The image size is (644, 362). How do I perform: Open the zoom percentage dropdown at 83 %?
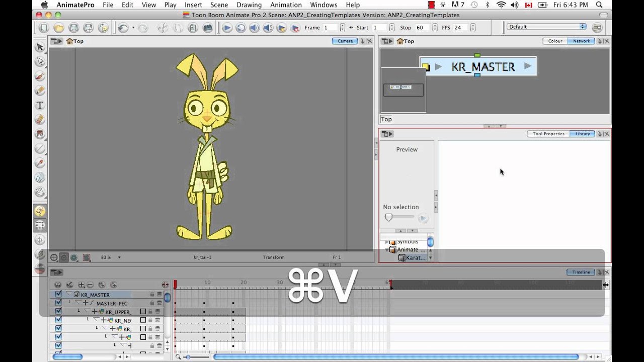119,257
